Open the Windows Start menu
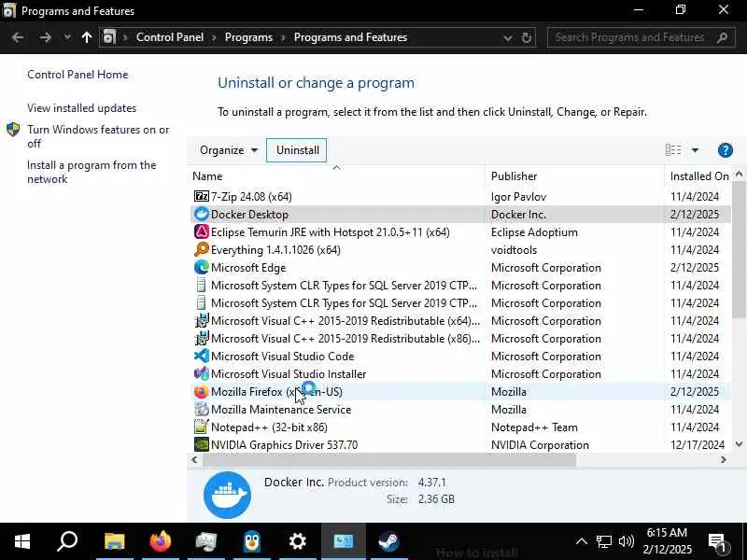 point(21,541)
